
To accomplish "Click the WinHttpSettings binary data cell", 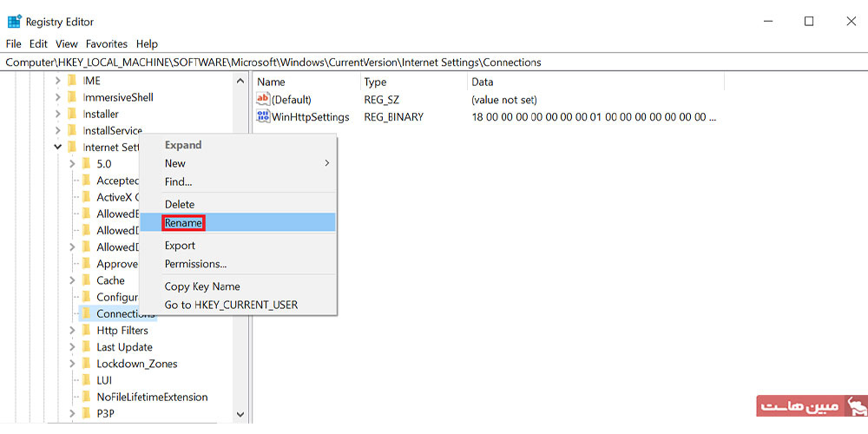I will click(x=594, y=117).
